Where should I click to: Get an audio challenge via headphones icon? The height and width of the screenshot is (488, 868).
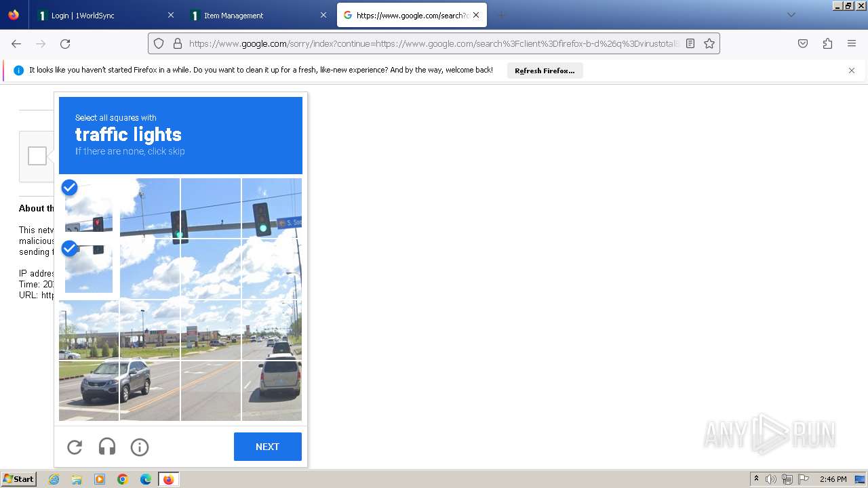coord(107,447)
